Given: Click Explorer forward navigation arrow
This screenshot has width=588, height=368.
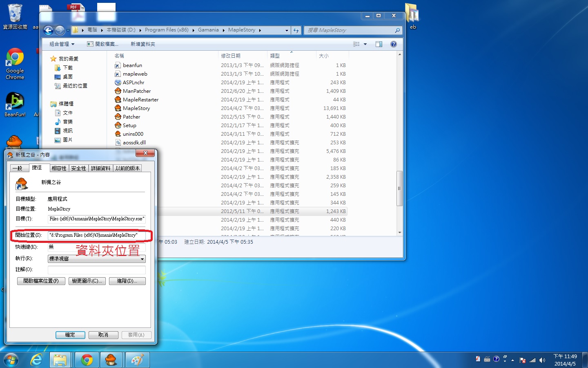Looking at the screenshot, I should tap(60, 30).
